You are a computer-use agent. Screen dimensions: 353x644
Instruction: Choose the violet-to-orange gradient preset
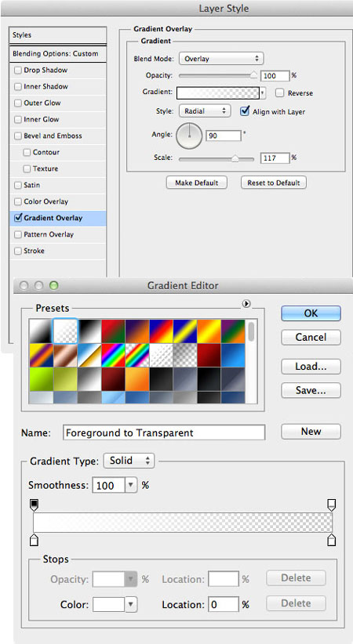pos(137,331)
